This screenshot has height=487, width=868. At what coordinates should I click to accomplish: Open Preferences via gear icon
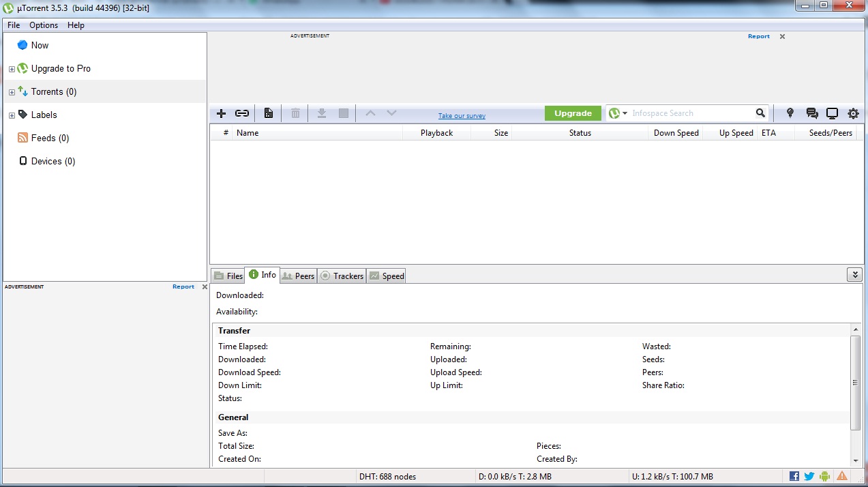(x=853, y=113)
